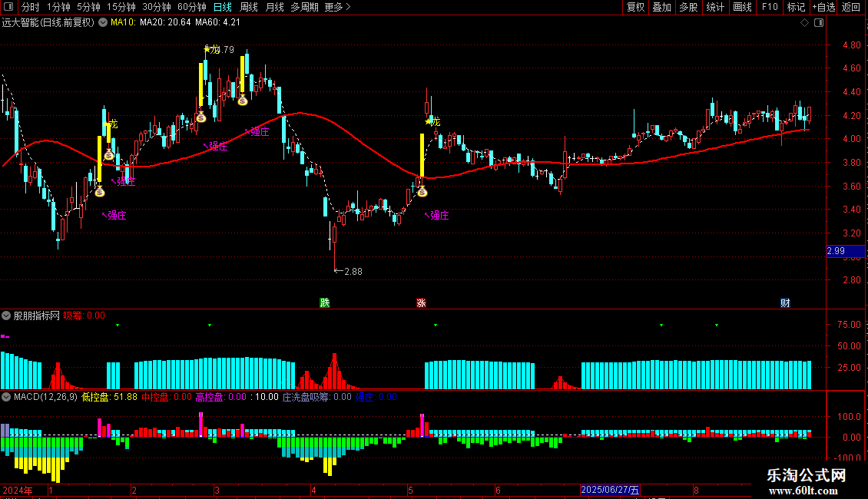The height and width of the screenshot is (499, 868).
Task: Click the money bag icon at 4.79 peak
Action: point(201,117)
